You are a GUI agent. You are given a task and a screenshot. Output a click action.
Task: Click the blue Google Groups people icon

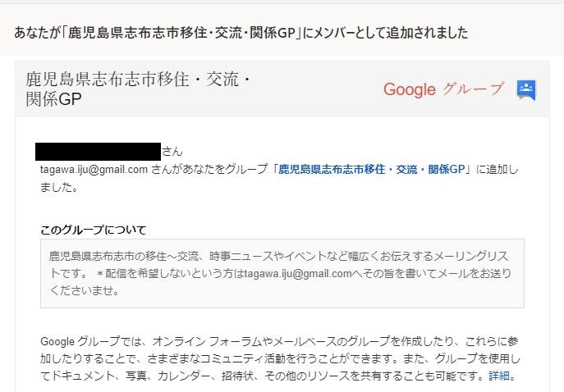point(526,89)
